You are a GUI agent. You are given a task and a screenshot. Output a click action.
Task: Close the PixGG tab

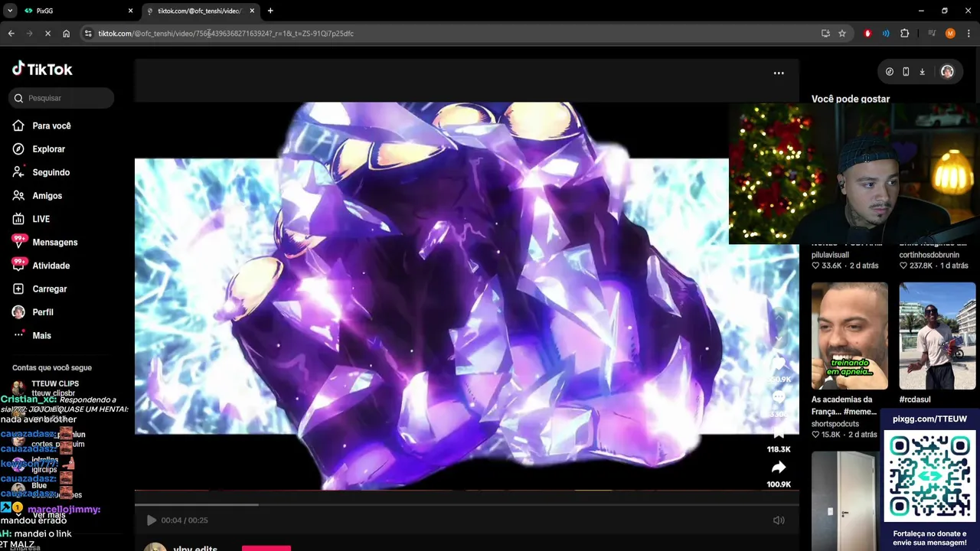tap(130, 11)
